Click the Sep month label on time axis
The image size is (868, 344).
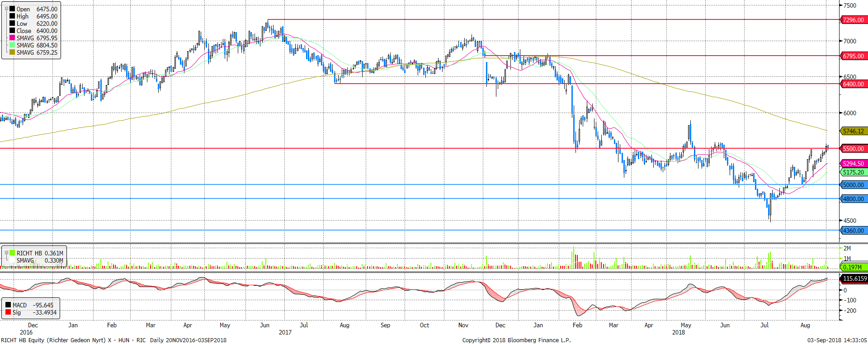coord(385,325)
